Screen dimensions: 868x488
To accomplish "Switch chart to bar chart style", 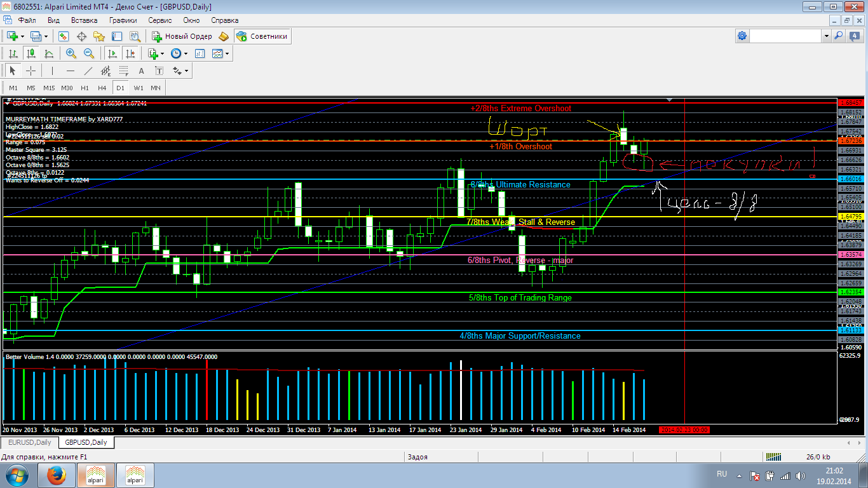I will point(13,54).
